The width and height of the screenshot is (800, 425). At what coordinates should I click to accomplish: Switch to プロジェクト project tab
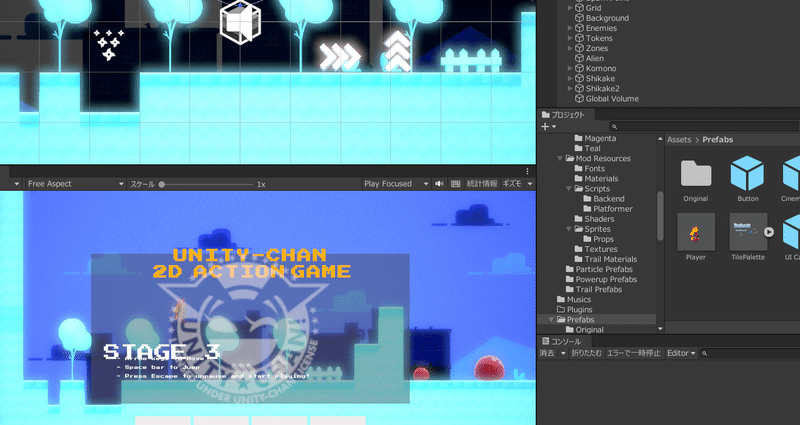[563, 115]
